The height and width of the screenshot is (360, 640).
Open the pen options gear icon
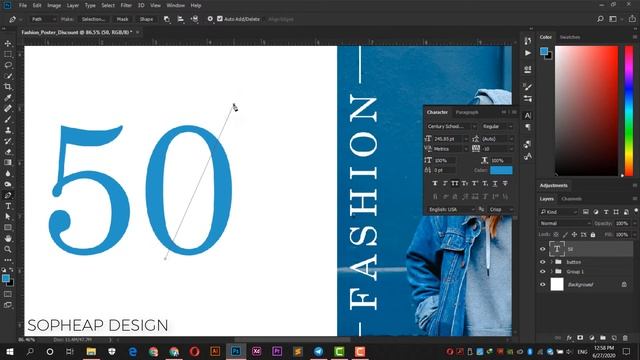(x=210, y=19)
